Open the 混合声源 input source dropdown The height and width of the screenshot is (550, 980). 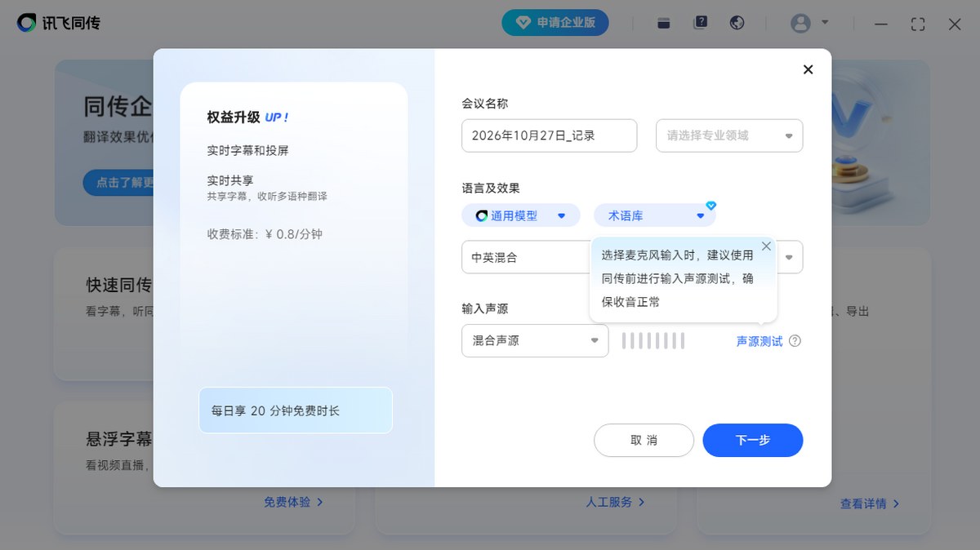click(x=535, y=340)
